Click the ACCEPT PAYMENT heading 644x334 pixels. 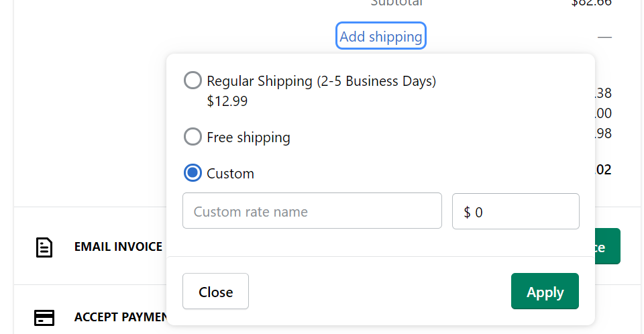(x=119, y=317)
